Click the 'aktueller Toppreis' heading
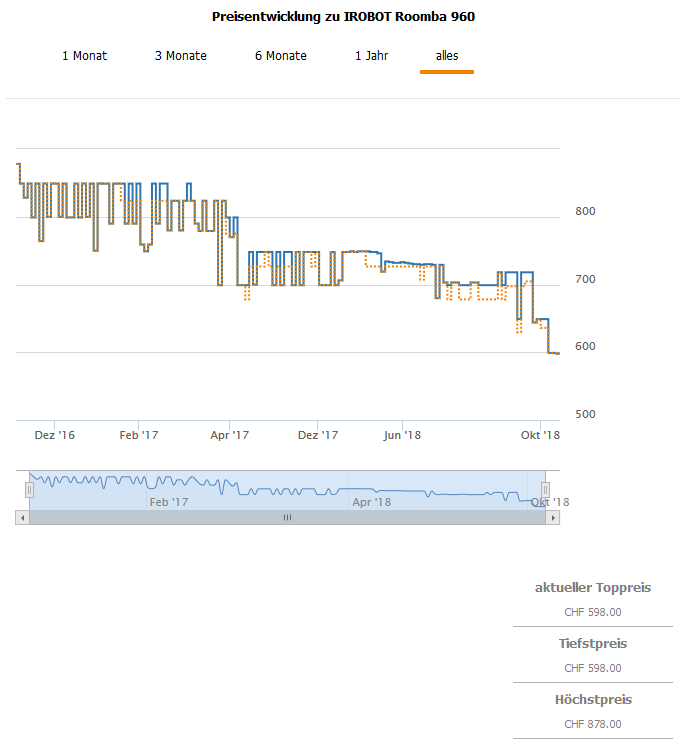Image resolution: width=687 pixels, height=751 pixels. pos(592,588)
